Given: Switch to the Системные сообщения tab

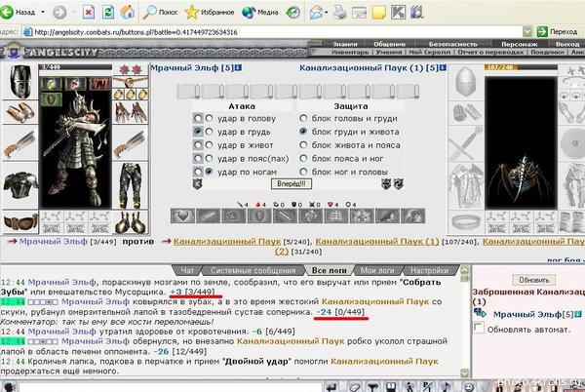Looking at the screenshot, I should tap(253, 270).
